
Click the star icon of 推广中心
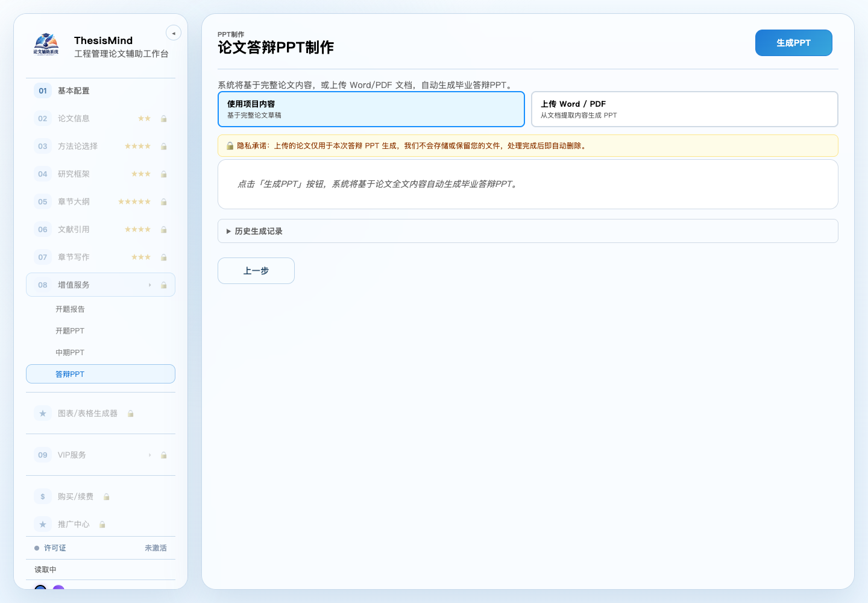(x=43, y=525)
